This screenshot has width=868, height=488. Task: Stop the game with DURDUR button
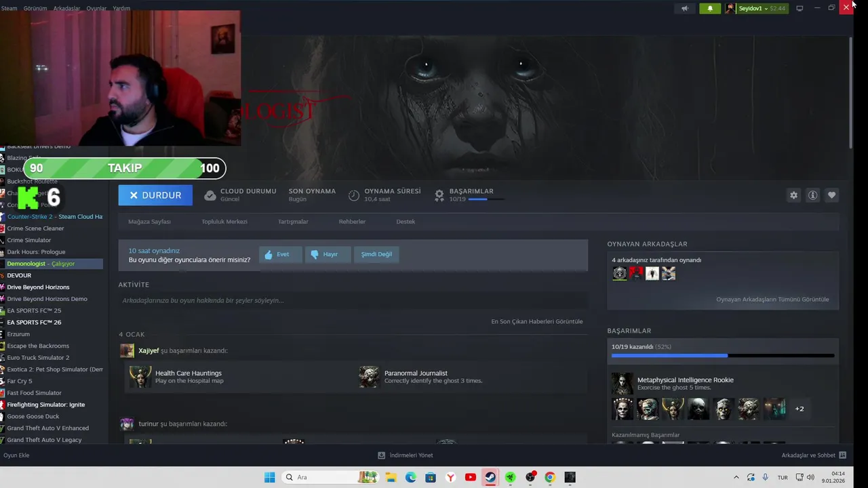(155, 195)
